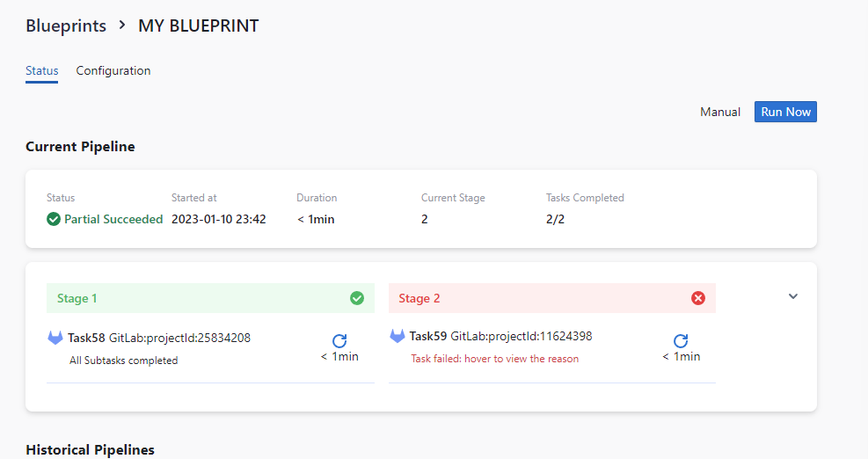This screenshot has width=868, height=459.
Task: Click the green check icon on Stage 1
Action: click(x=357, y=298)
